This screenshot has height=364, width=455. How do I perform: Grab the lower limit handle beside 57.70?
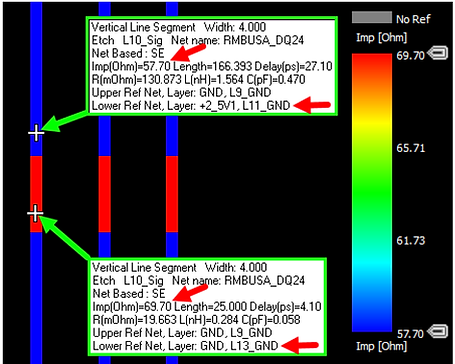pyautogui.click(x=437, y=331)
